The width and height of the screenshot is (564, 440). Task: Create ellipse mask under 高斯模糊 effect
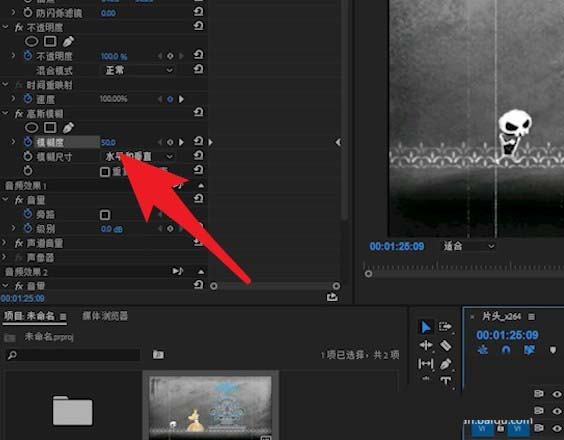click(x=31, y=127)
